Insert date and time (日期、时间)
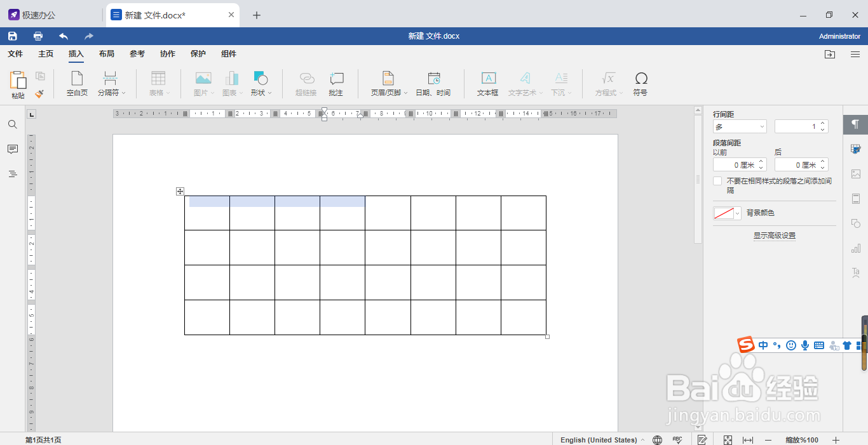This screenshot has height=445, width=868. point(433,84)
